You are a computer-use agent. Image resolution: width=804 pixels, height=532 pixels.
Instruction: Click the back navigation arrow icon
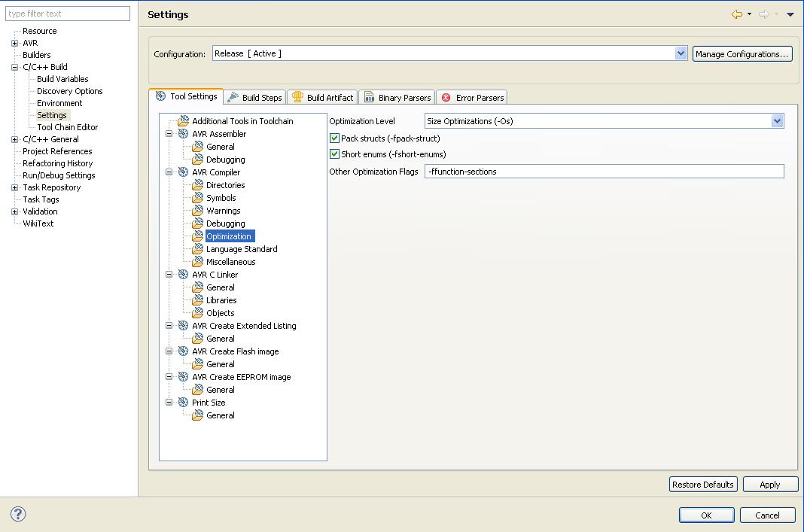click(x=737, y=14)
